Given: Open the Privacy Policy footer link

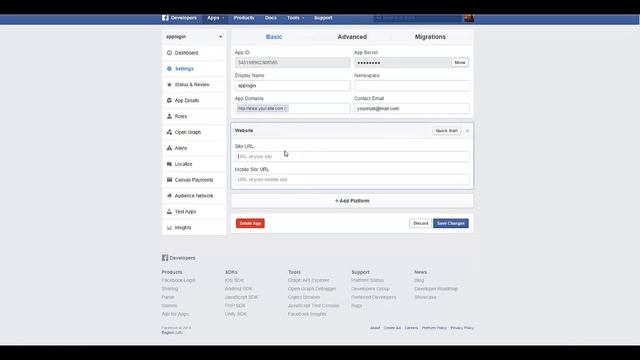Looking at the screenshot, I should click(462, 328).
